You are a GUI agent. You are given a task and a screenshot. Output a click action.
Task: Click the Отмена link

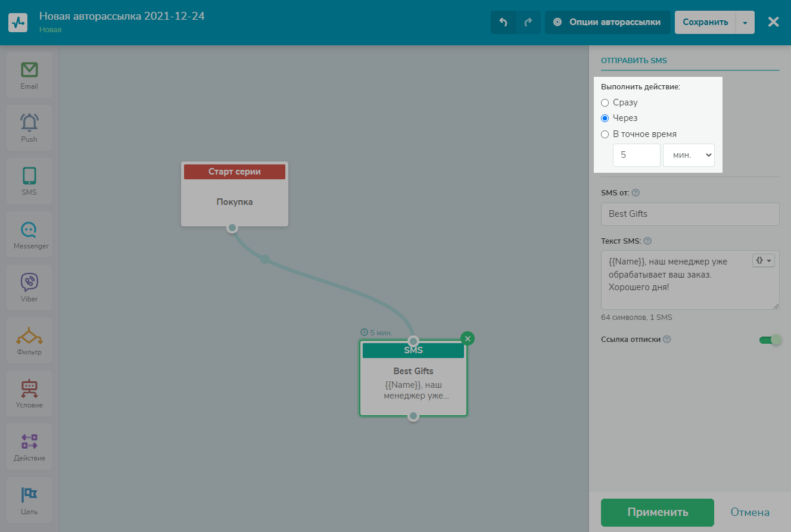750,512
